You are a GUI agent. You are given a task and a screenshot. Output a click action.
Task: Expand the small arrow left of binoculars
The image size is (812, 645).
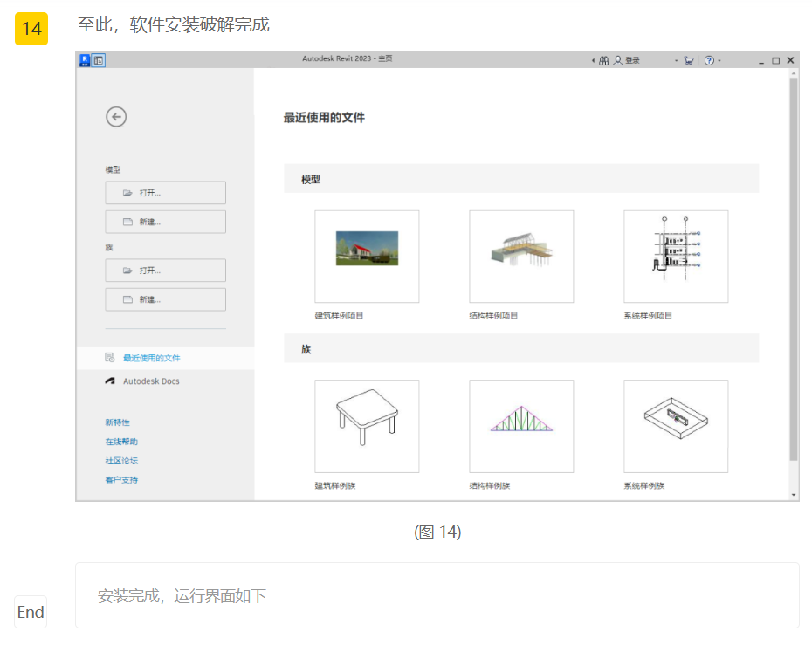coord(593,61)
